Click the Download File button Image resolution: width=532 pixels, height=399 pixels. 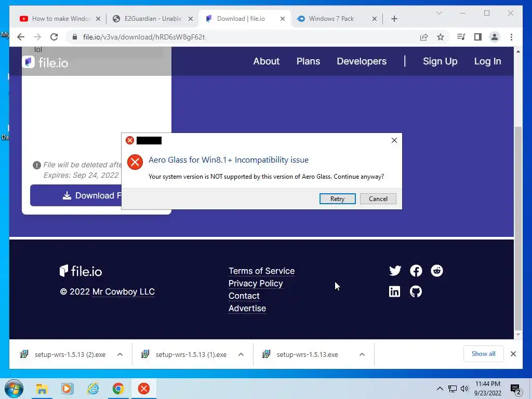point(76,195)
